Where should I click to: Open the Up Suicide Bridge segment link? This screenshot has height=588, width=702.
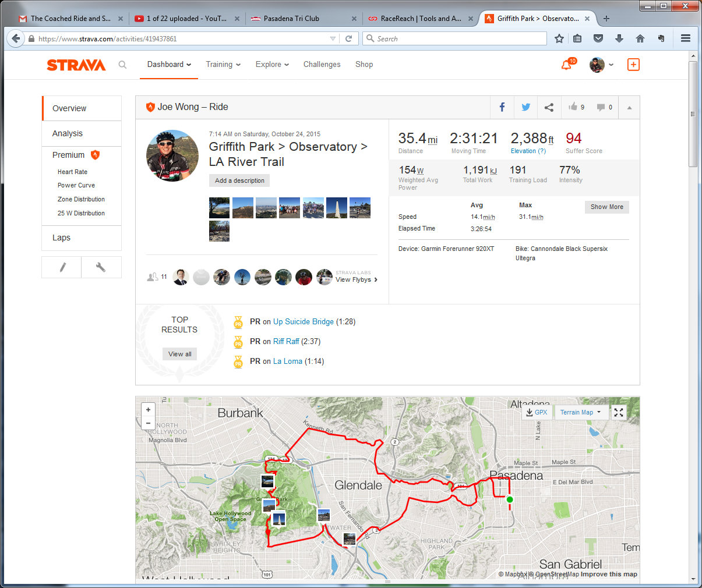[x=303, y=321]
